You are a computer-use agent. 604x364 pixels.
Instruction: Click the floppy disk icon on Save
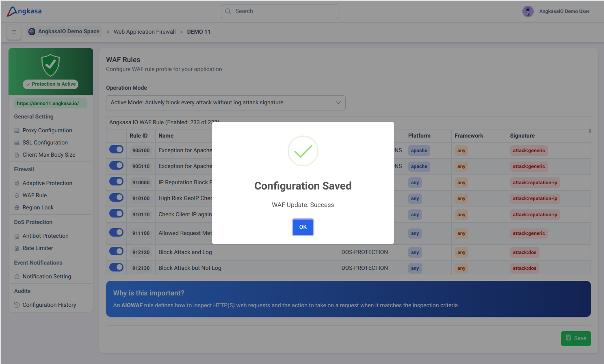pyautogui.click(x=568, y=338)
